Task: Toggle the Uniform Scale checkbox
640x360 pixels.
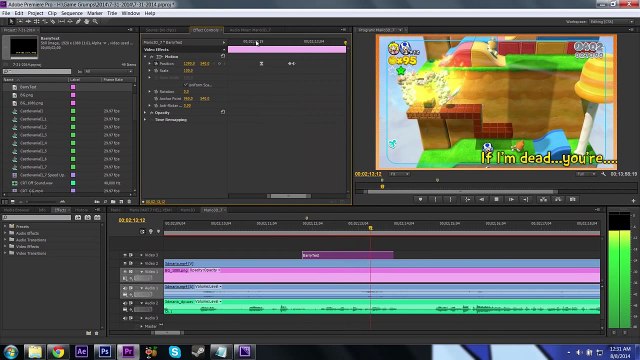Action: (186, 85)
